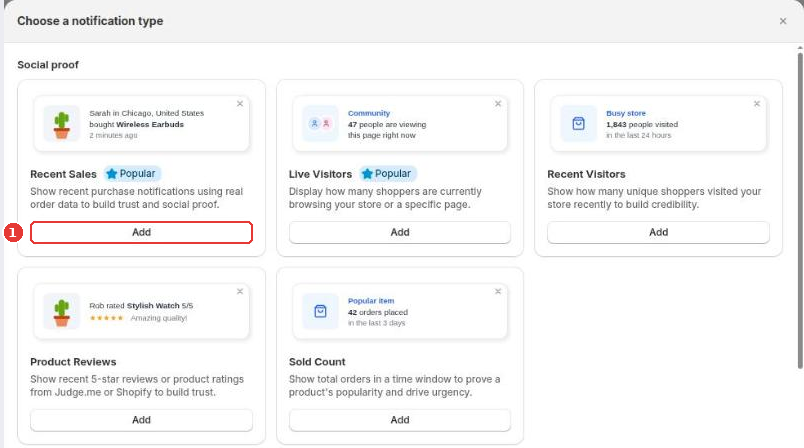Click Social proof section label
Screen dimensions: 804x448
point(48,65)
